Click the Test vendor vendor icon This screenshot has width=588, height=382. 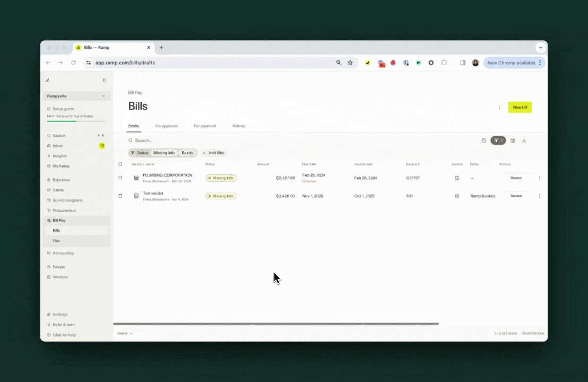[x=136, y=196]
